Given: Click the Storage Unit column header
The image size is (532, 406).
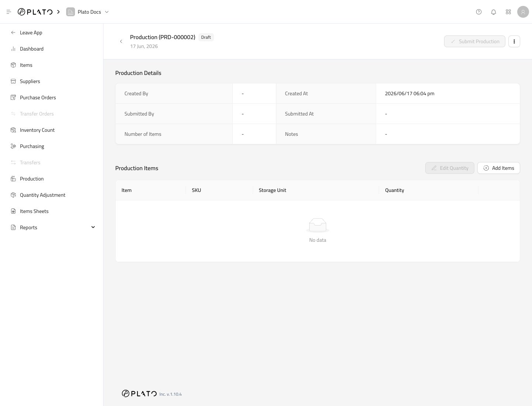Looking at the screenshot, I should [x=273, y=190].
